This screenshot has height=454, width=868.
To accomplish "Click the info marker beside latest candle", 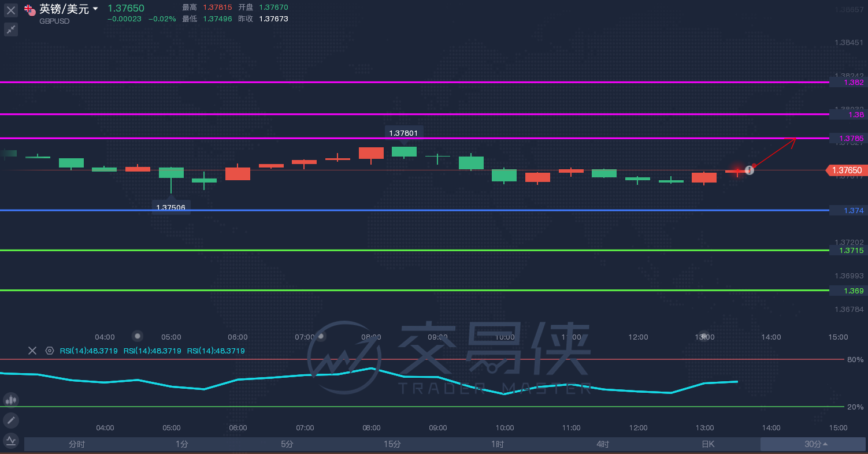I will coord(750,170).
